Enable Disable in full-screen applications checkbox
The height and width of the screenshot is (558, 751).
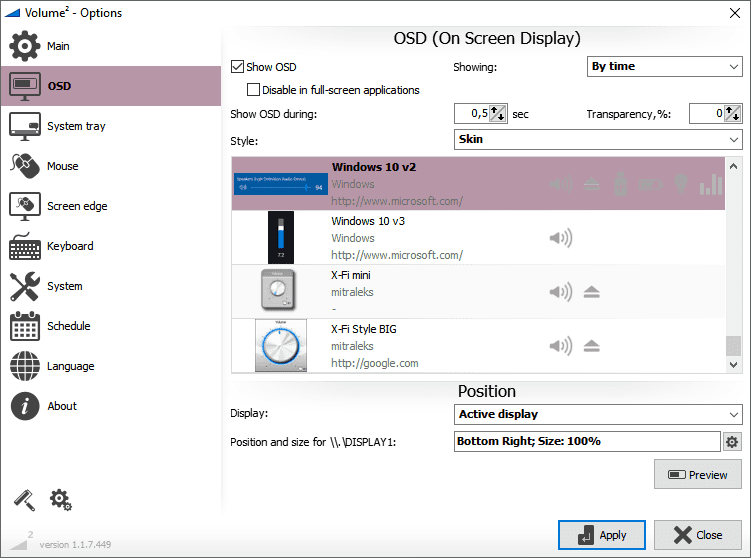(x=253, y=90)
